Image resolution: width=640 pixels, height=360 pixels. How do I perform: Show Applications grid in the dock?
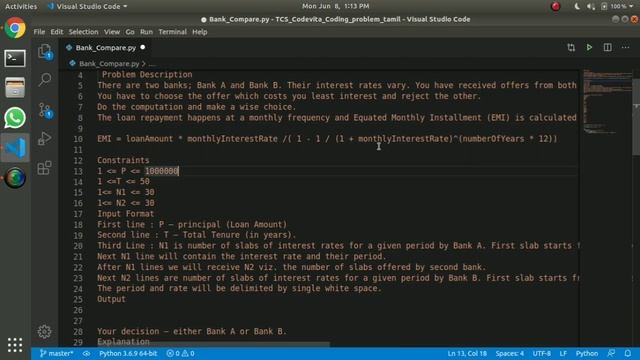[15, 345]
